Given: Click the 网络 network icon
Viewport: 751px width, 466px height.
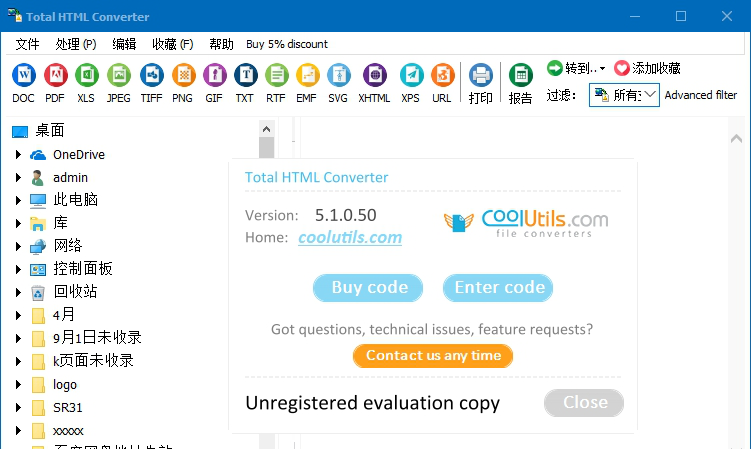Looking at the screenshot, I should click(38, 246).
